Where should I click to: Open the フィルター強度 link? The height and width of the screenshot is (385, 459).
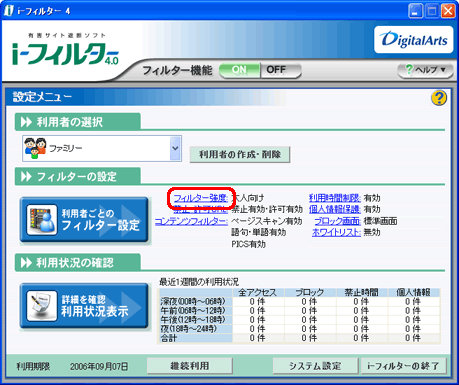(x=201, y=198)
